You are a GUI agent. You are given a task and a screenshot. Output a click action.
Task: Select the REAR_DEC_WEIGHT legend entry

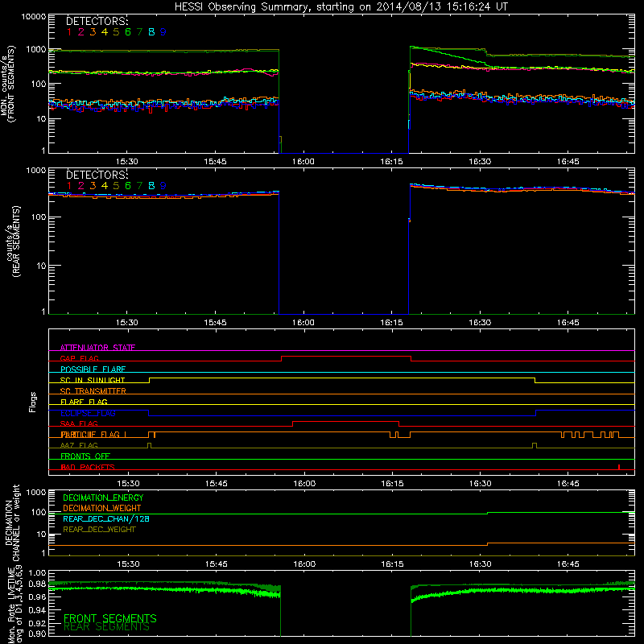(x=99, y=530)
